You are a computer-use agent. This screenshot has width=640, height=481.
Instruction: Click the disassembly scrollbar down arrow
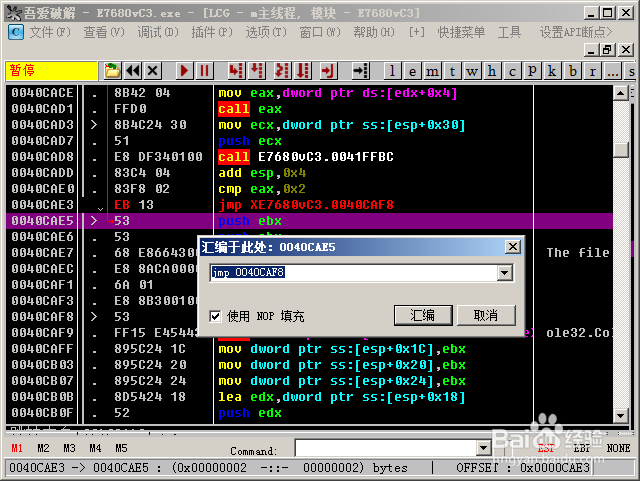click(x=620, y=416)
